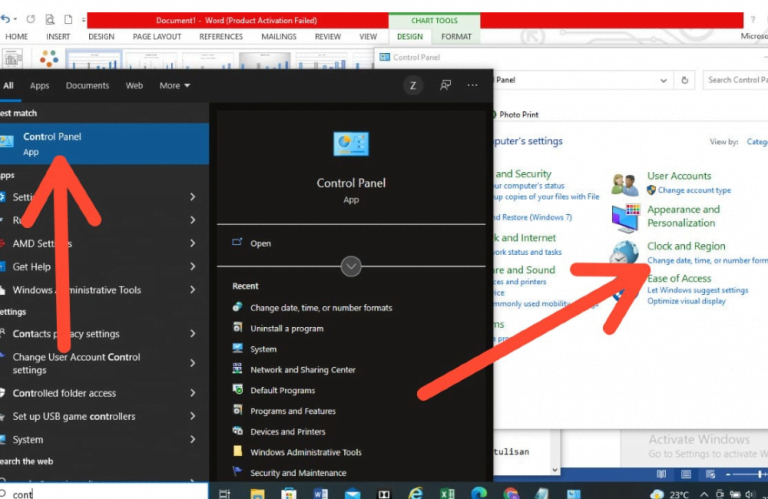
Task: Open recent item Change date, time, or number formats
Action: pos(321,308)
